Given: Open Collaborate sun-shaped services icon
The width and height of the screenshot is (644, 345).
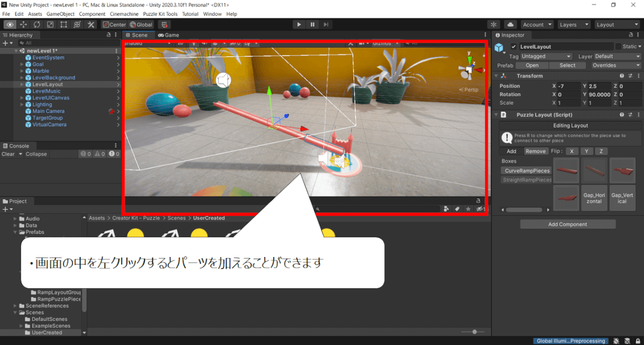Looking at the screenshot, I should coord(494,25).
